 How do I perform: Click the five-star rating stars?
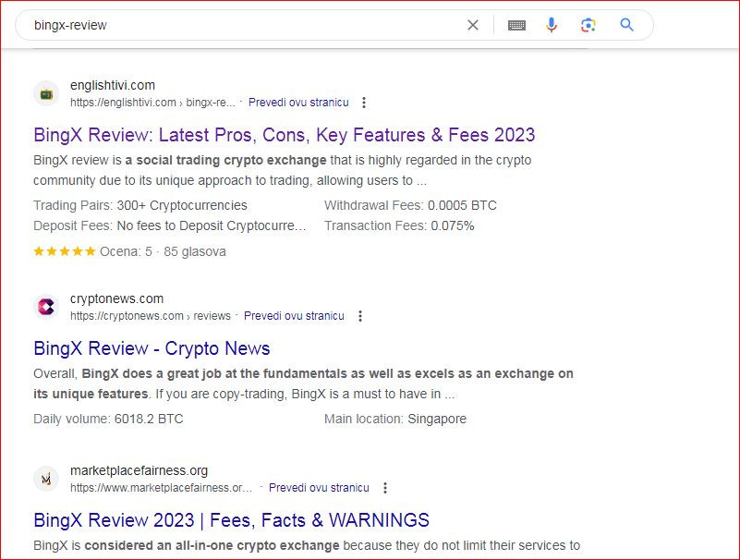click(65, 251)
